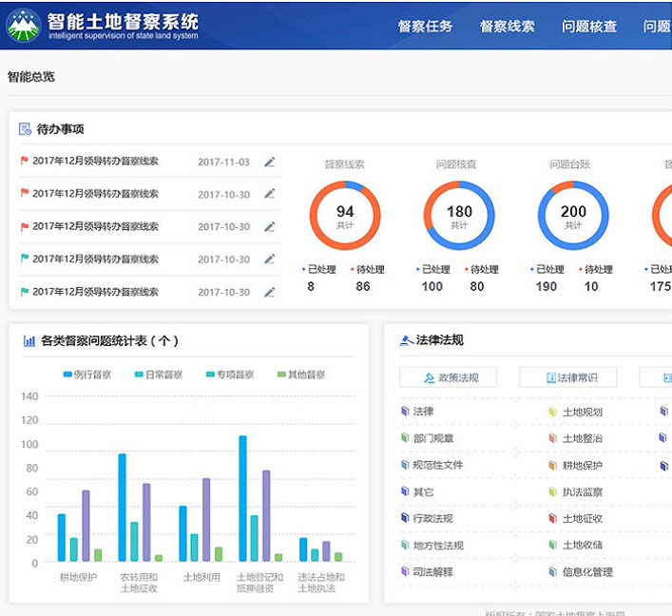Click the 法律常识 button

point(568,377)
